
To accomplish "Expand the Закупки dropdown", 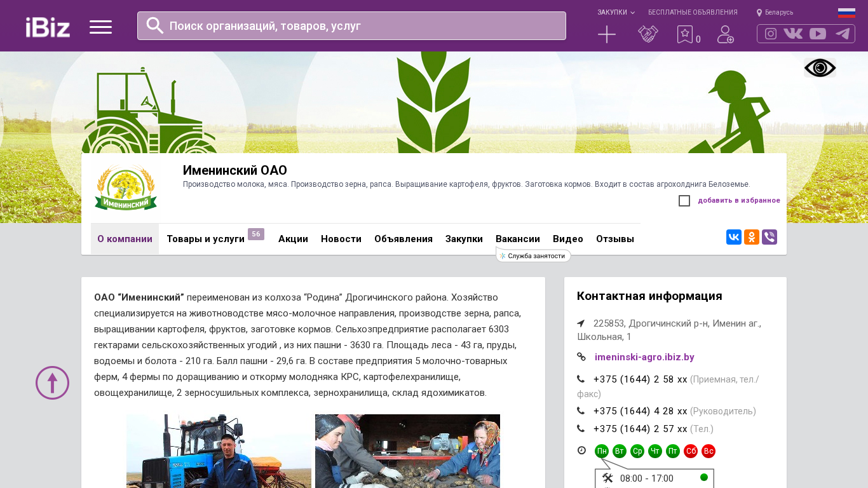I will (x=616, y=13).
